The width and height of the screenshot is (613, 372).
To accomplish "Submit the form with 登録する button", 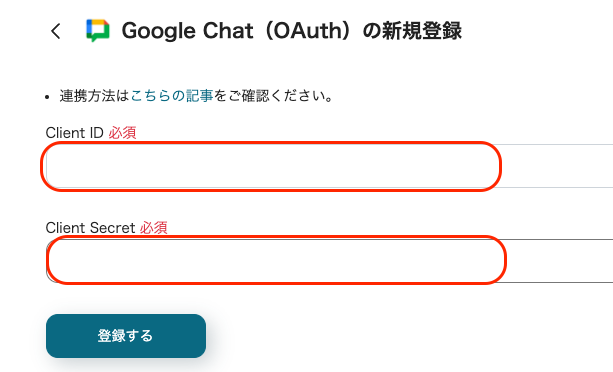I will (126, 336).
